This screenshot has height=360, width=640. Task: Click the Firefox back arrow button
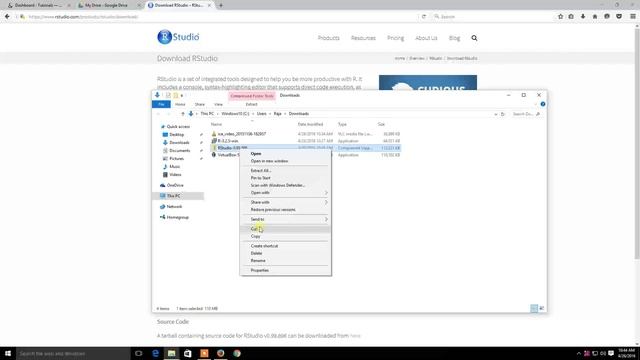(7, 16)
